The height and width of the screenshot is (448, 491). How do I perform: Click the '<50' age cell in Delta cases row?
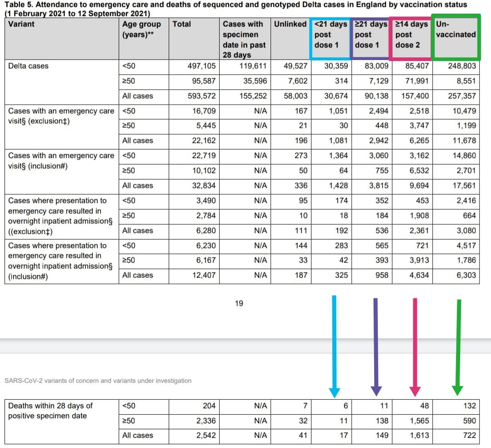coord(129,66)
